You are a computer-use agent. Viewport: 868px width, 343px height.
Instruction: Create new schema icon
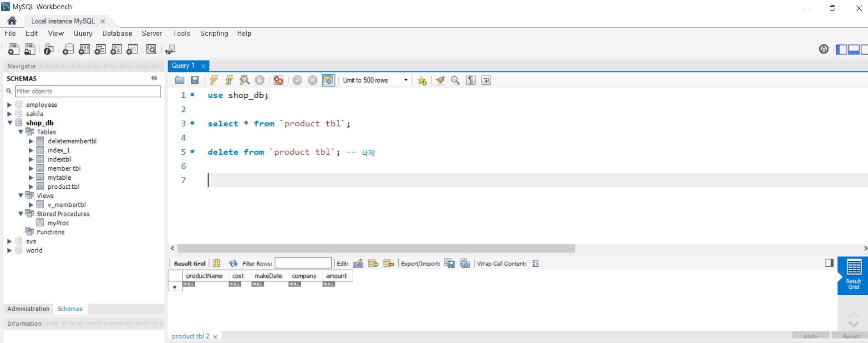(68, 49)
